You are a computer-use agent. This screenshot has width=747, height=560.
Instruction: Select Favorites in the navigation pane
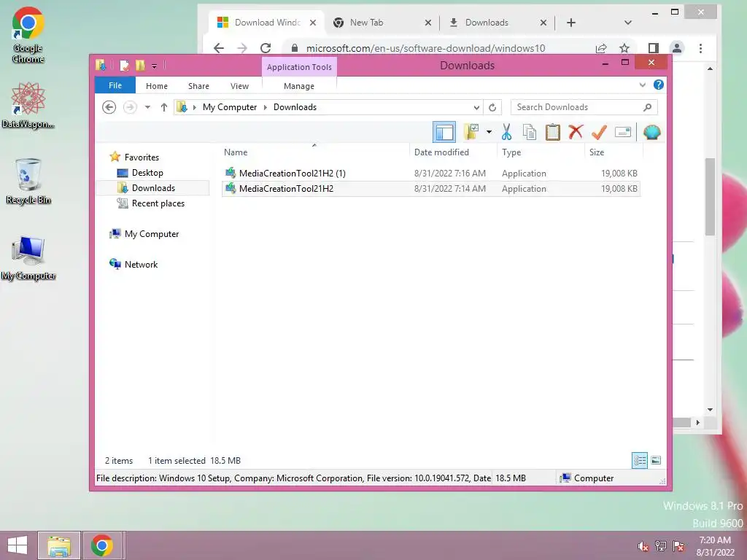tap(142, 157)
